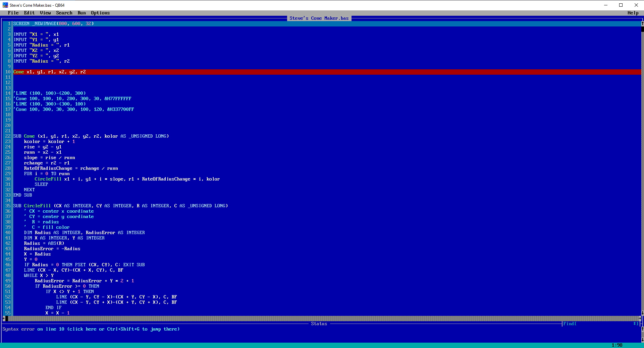Open the Help menu

pyautogui.click(x=633, y=13)
